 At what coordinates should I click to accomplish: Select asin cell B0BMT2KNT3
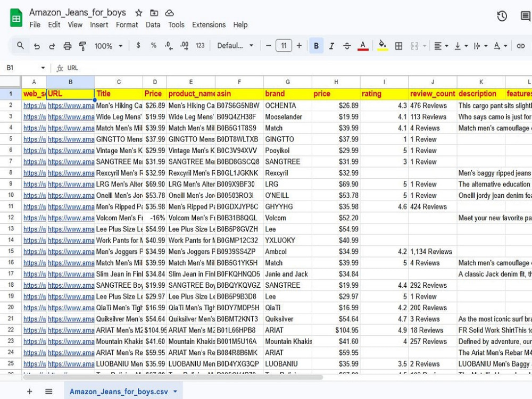(239, 319)
